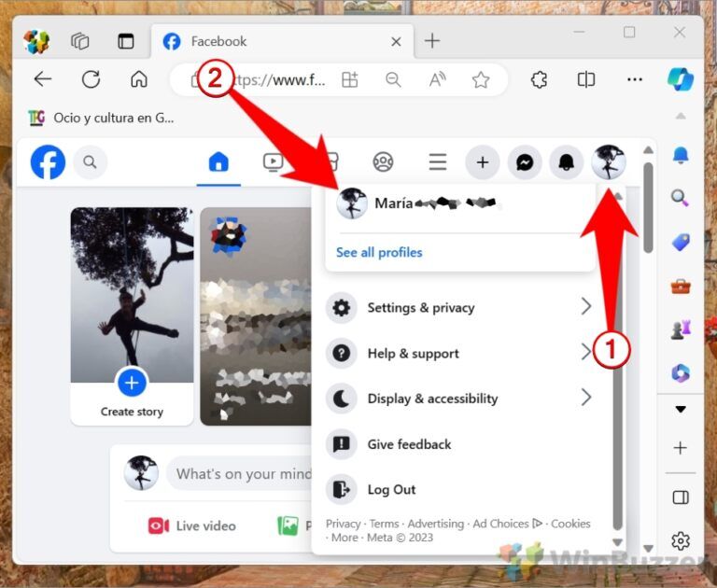Open Facebook search magnifier
The height and width of the screenshot is (588, 717).
[x=90, y=161]
